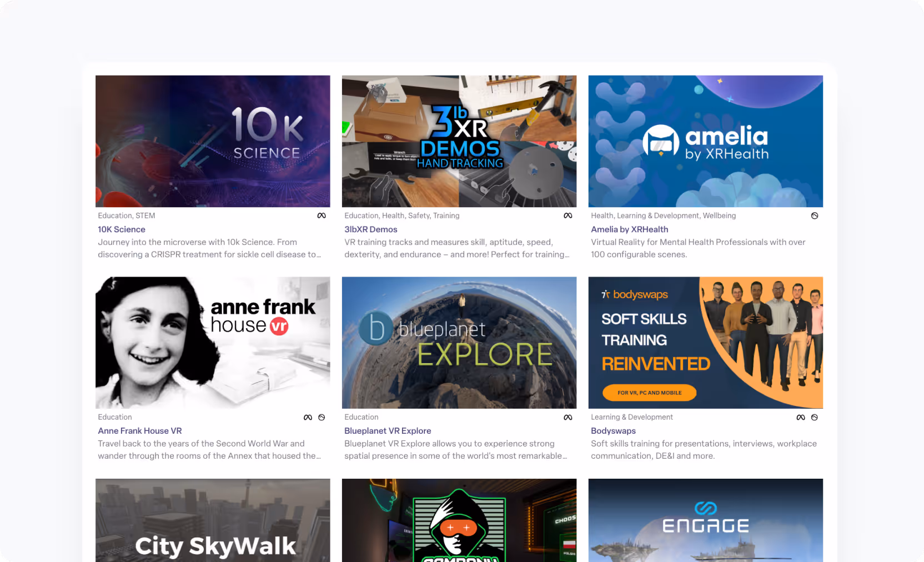
Task: Click the 'Soft skills training for presentations' description
Action: pyautogui.click(x=704, y=450)
